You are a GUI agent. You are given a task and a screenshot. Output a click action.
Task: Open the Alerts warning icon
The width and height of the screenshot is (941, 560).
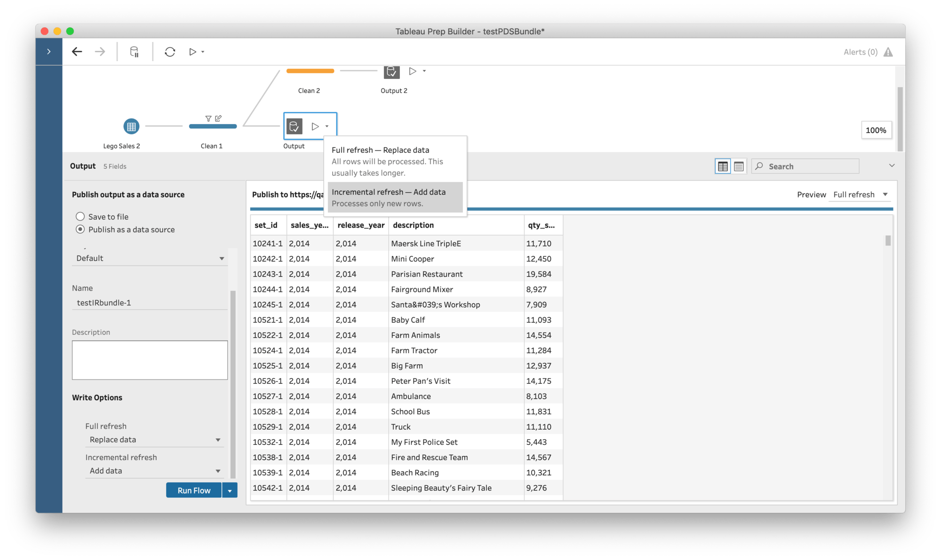click(888, 52)
